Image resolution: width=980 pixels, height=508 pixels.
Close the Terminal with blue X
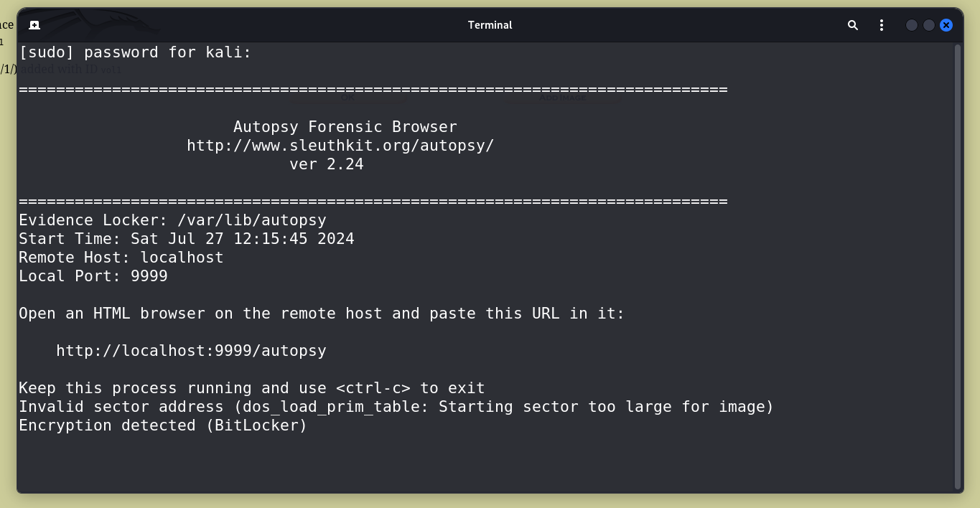(946, 25)
